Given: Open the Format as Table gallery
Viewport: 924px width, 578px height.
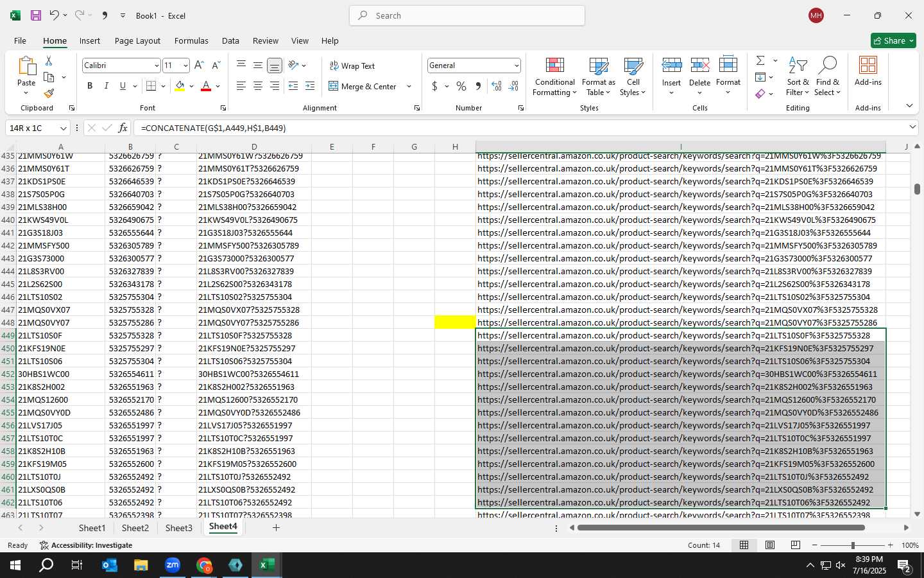Looking at the screenshot, I should tap(598, 76).
